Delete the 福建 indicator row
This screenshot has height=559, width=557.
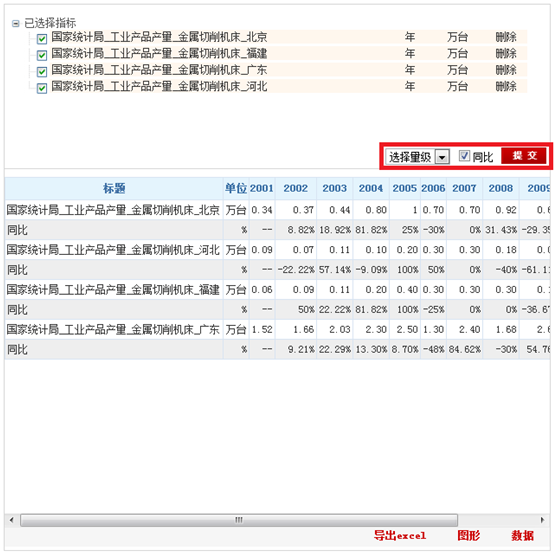pos(506,53)
